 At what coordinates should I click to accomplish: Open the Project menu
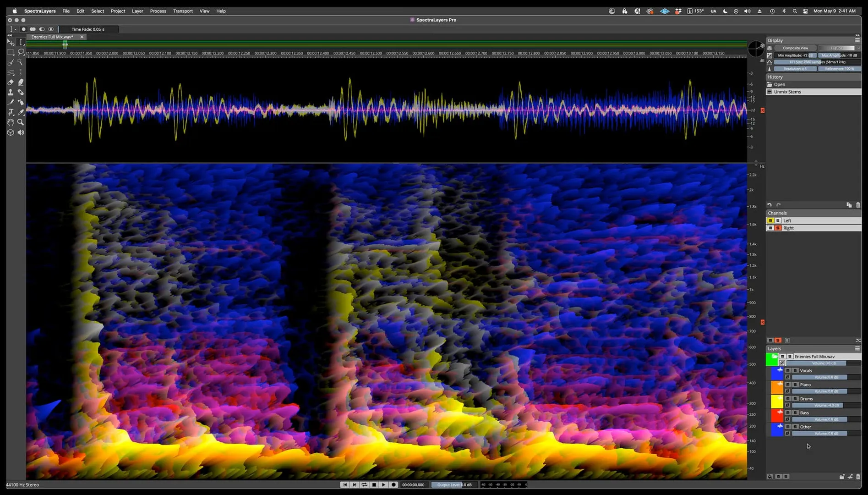click(118, 11)
